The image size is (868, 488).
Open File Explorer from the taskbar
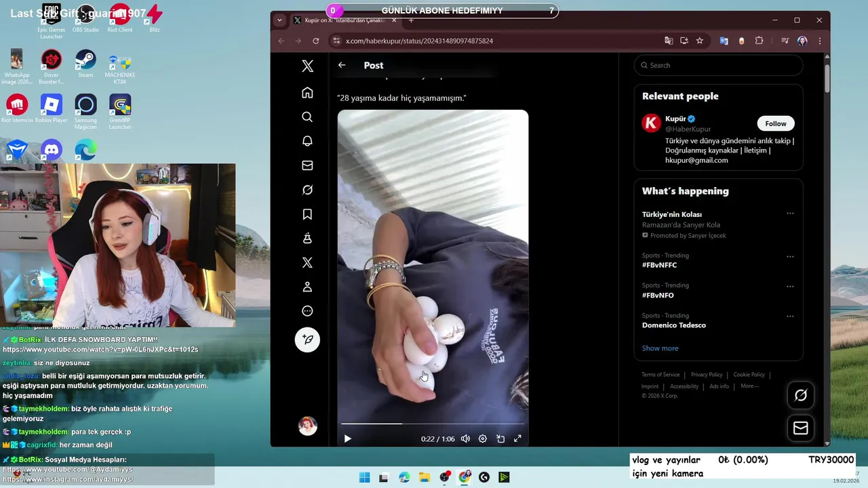(x=424, y=477)
